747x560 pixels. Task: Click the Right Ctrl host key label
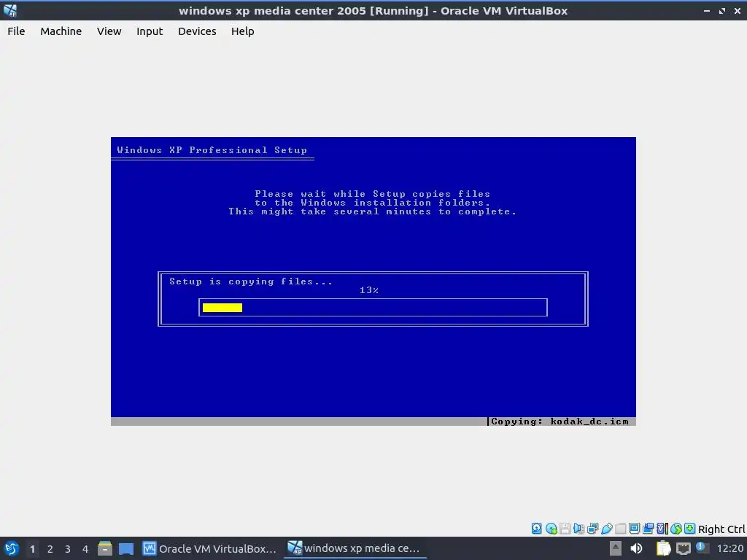(x=721, y=529)
